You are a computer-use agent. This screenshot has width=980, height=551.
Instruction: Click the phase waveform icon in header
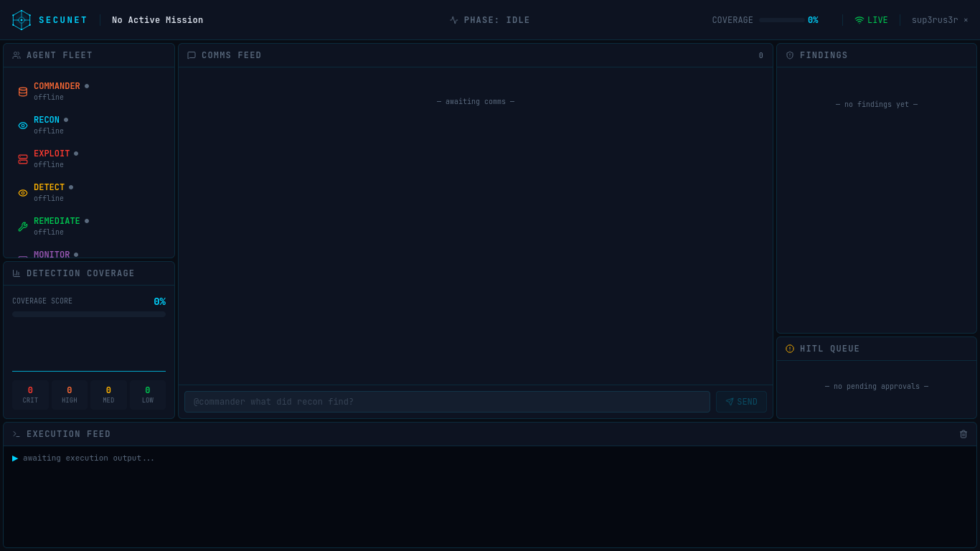coord(453,19)
